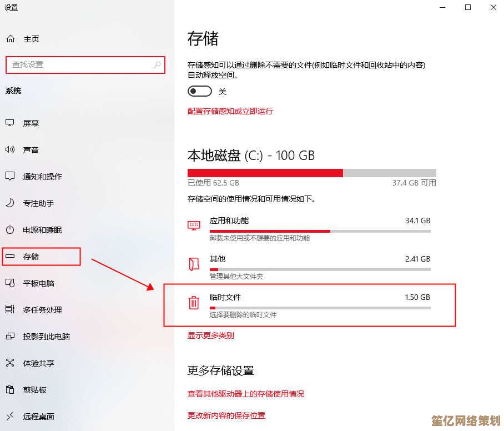Screen dimensions: 504x431
Task: Open the 屏幕 settings page
Action: pyautogui.click(x=31, y=123)
